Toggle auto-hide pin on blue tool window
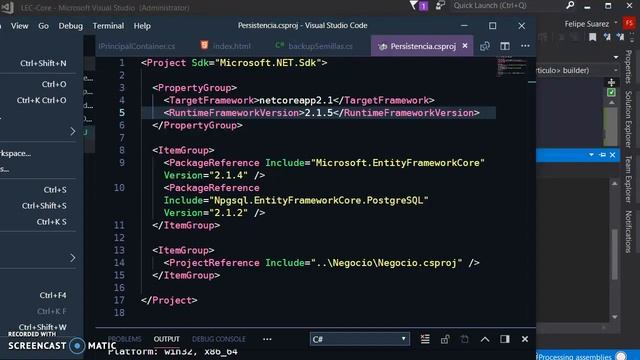Viewport: 640px width, 360px height. pos(602,155)
